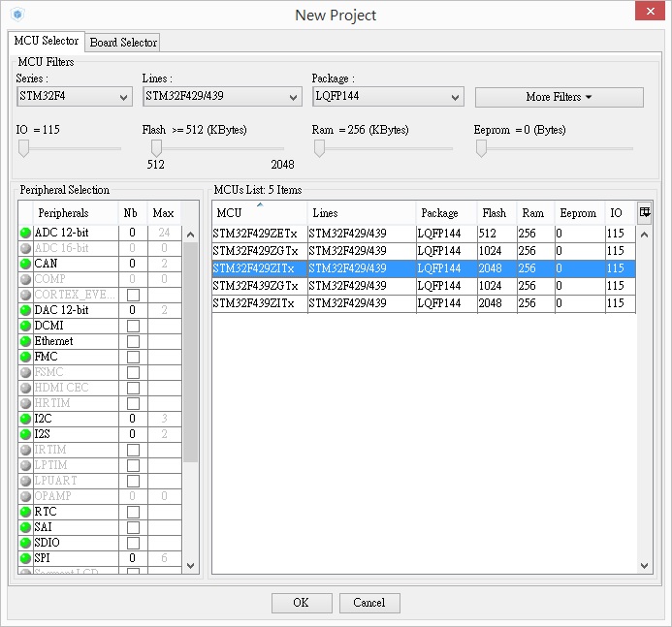Tick the RTC peripheral checkbox
This screenshot has height=627, width=672.
coord(133,512)
